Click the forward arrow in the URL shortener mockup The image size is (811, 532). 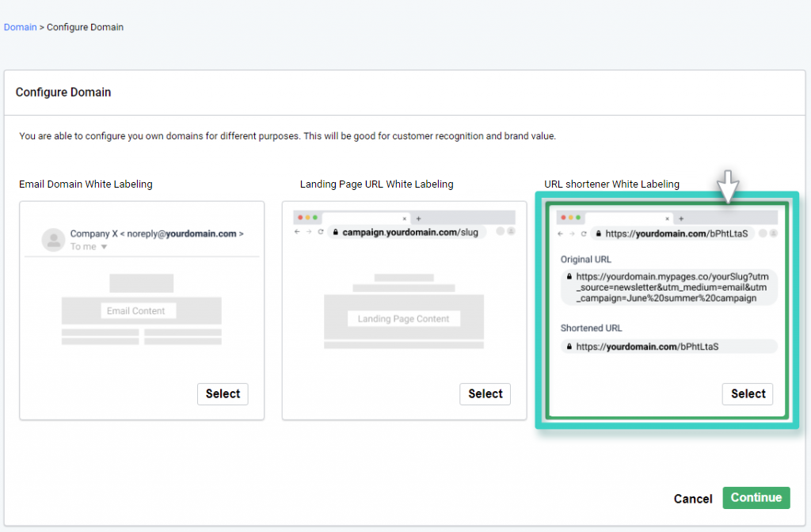point(573,234)
